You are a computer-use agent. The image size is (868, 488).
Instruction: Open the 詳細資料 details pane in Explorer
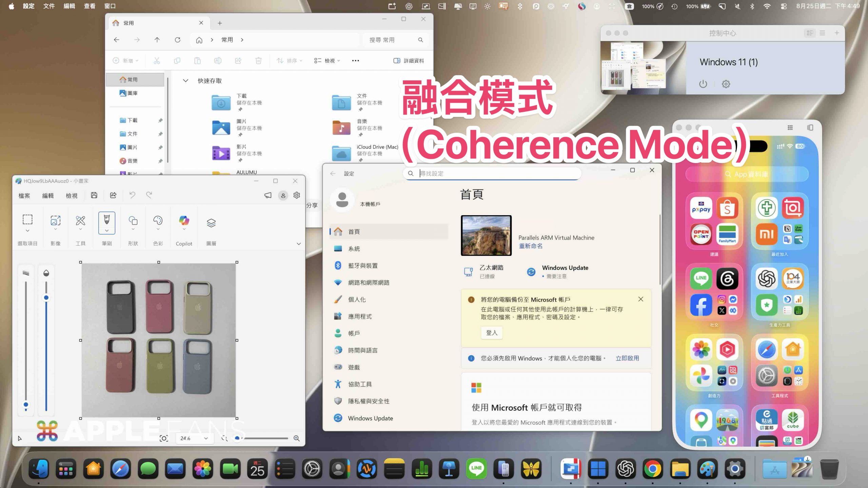[409, 61]
